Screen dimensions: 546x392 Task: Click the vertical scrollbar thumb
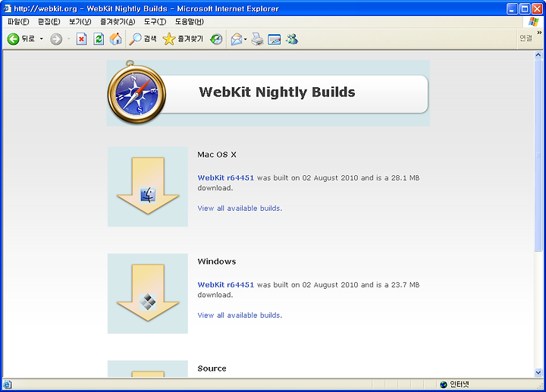pos(538,155)
